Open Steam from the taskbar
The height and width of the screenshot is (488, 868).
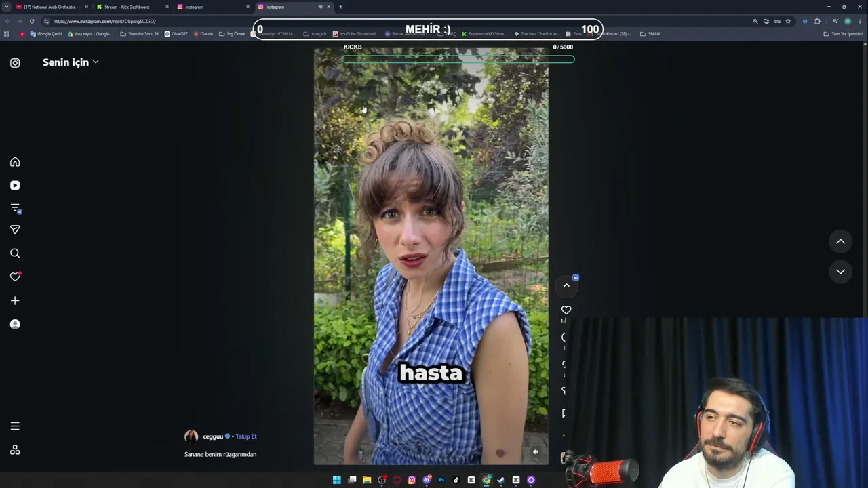pyautogui.click(x=501, y=480)
